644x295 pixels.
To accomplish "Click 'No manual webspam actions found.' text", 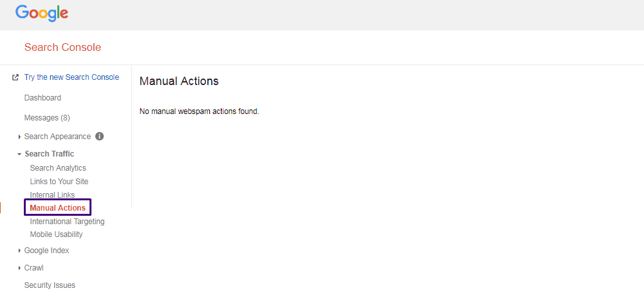I will (199, 111).
